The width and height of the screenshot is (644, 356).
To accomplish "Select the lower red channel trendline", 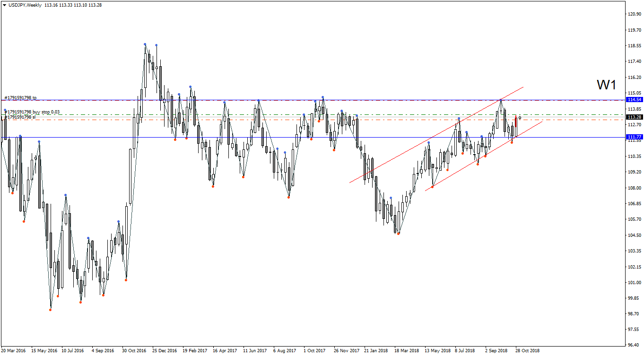I will pyautogui.click(x=484, y=156).
